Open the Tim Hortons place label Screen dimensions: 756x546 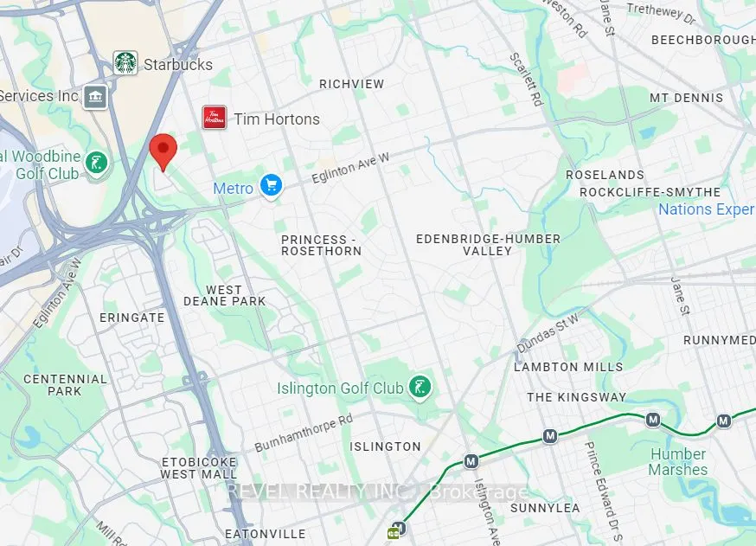(x=277, y=119)
